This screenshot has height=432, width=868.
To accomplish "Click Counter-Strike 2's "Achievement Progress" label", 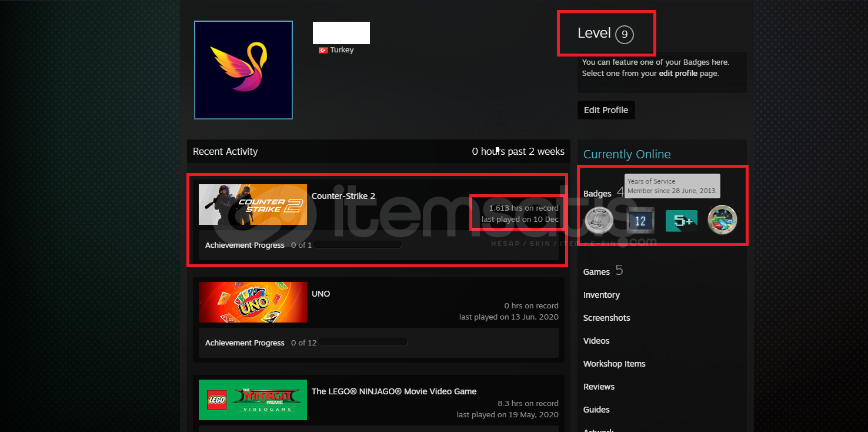I will click(245, 245).
